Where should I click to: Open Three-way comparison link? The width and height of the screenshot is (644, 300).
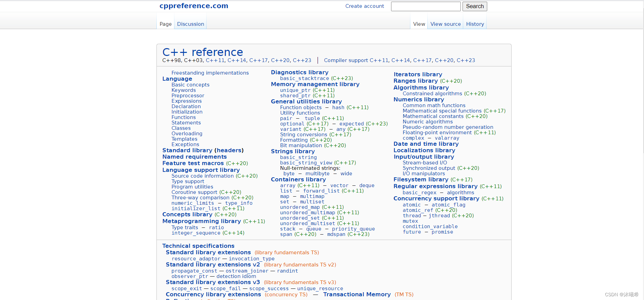pos(200,198)
